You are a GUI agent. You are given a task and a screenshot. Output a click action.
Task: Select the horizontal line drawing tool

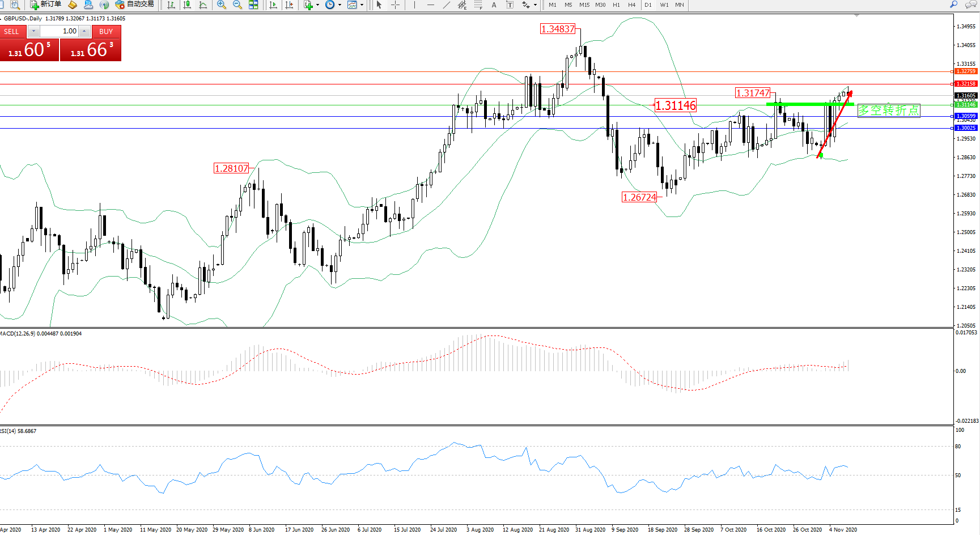click(x=431, y=5)
